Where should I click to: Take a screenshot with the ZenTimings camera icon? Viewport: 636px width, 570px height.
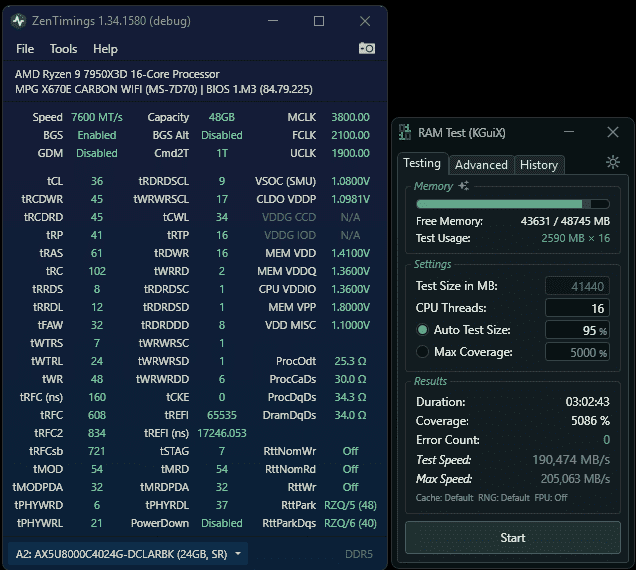pos(367,48)
